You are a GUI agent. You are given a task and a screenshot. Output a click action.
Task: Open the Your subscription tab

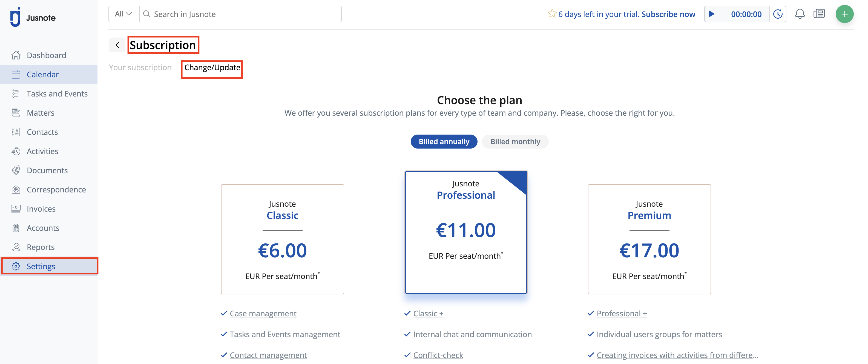(140, 67)
